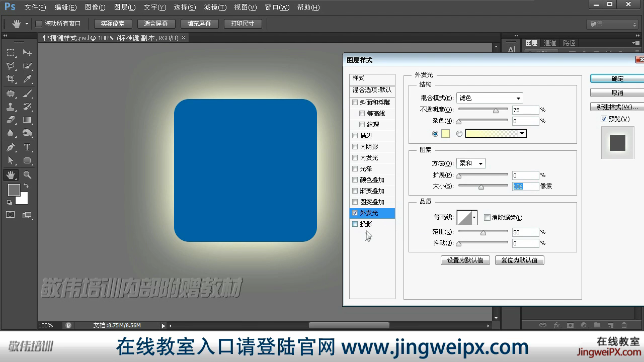Open the 等高线 contour picker arrow

point(474,217)
